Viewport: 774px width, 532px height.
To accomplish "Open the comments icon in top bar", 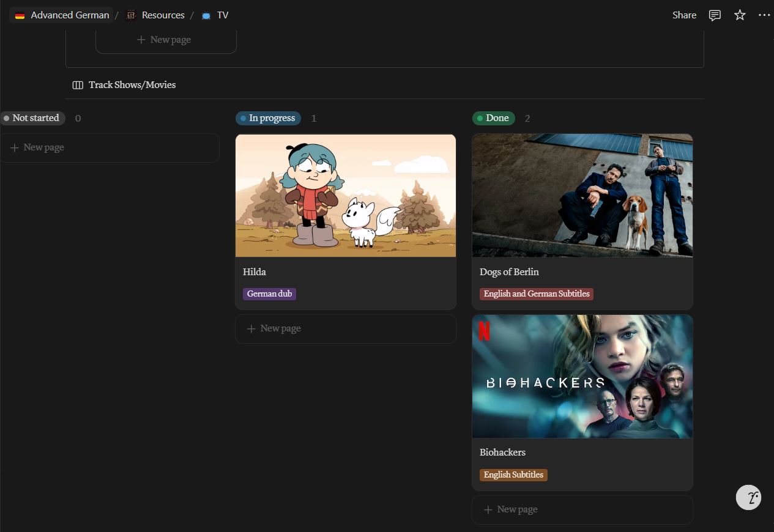I will pyautogui.click(x=715, y=15).
